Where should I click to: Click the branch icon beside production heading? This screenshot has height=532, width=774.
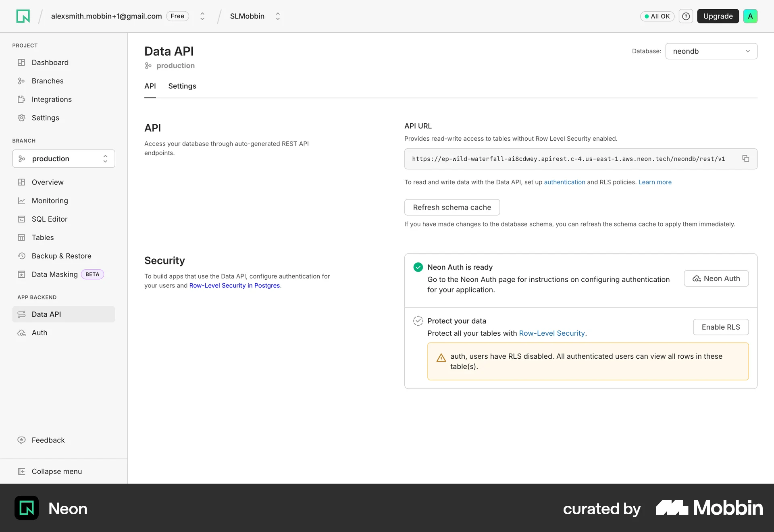148,66
